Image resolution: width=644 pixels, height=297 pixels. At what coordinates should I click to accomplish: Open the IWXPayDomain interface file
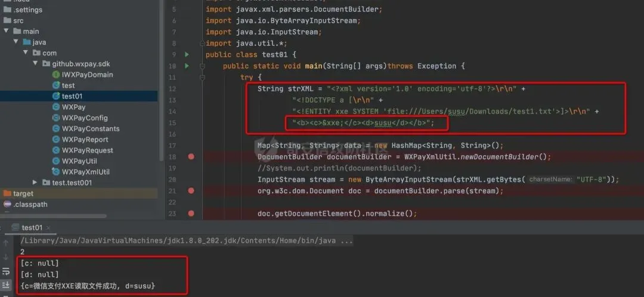coord(87,75)
